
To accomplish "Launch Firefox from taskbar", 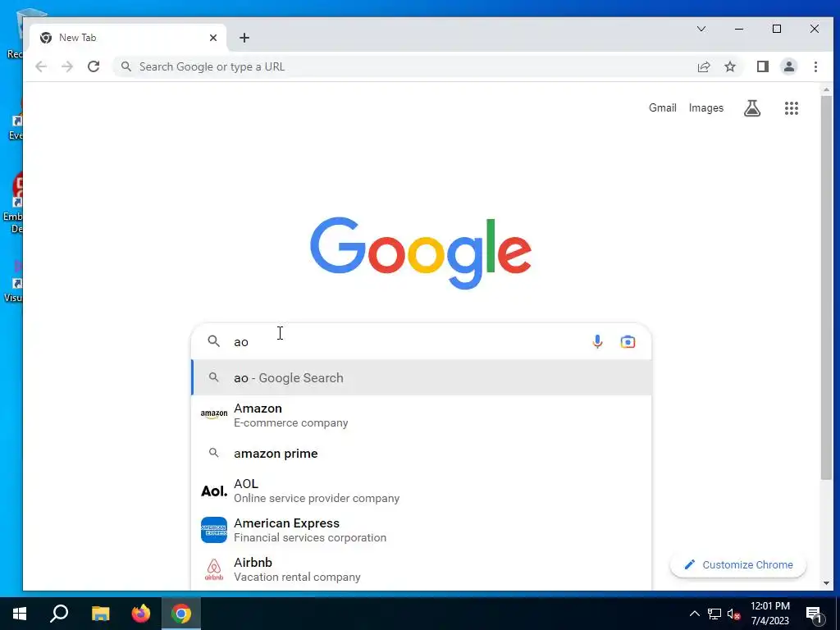I will point(141,614).
